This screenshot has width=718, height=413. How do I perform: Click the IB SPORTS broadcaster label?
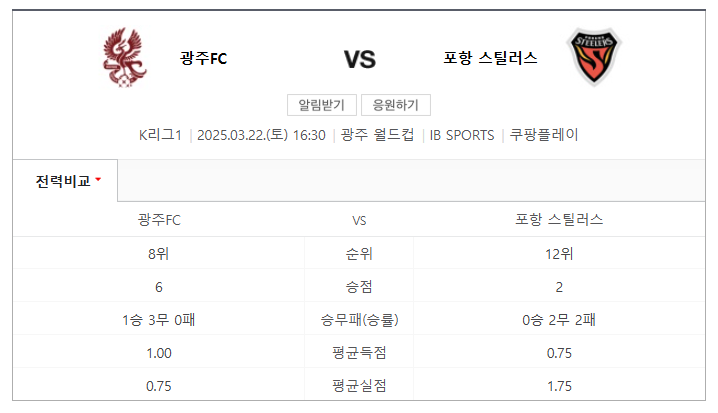(462, 135)
